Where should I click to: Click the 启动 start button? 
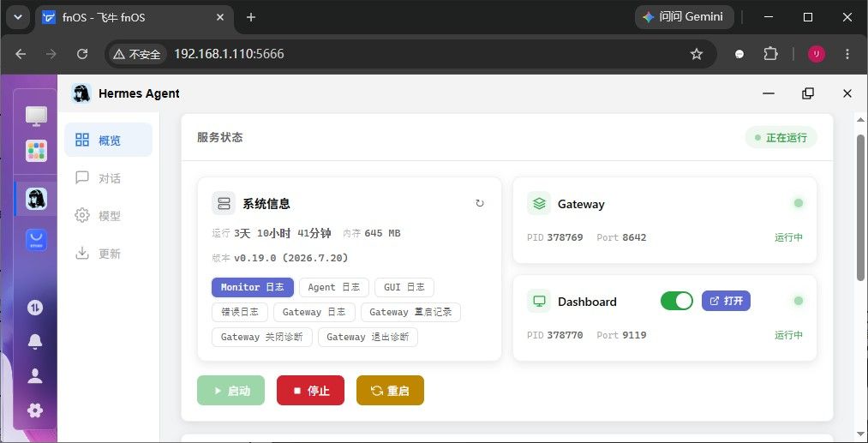click(x=230, y=391)
